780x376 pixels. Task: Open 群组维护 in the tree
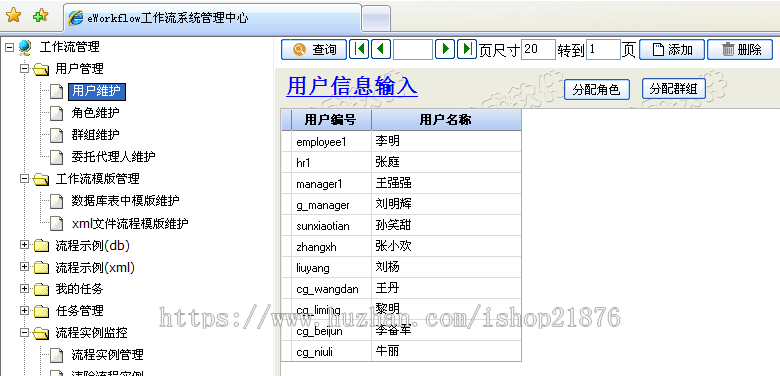pyautogui.click(x=96, y=135)
